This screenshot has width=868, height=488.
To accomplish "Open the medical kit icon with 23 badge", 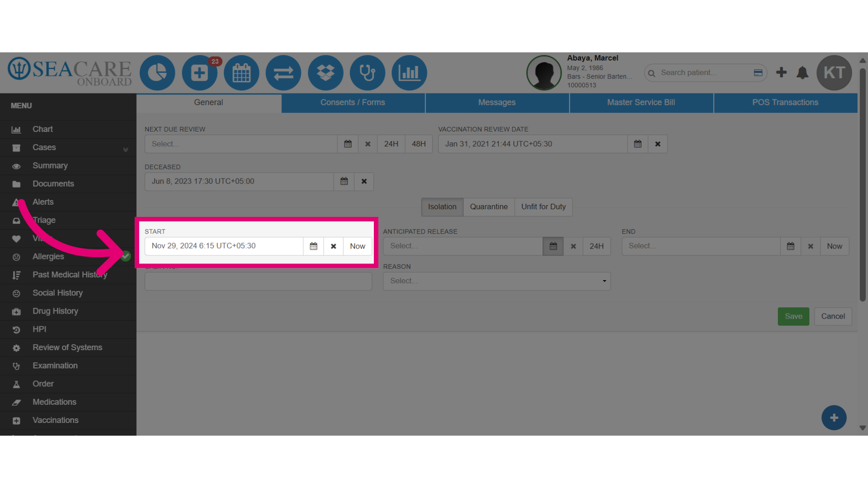I will (x=199, y=73).
